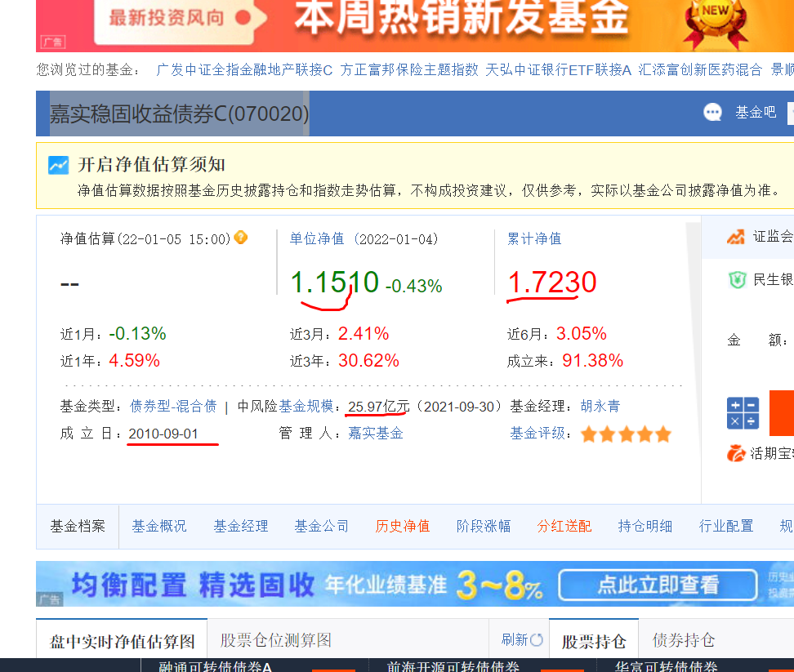The height and width of the screenshot is (672, 794).
Task: Click the 债券型-混合债 fund type link
Action: pos(173,406)
